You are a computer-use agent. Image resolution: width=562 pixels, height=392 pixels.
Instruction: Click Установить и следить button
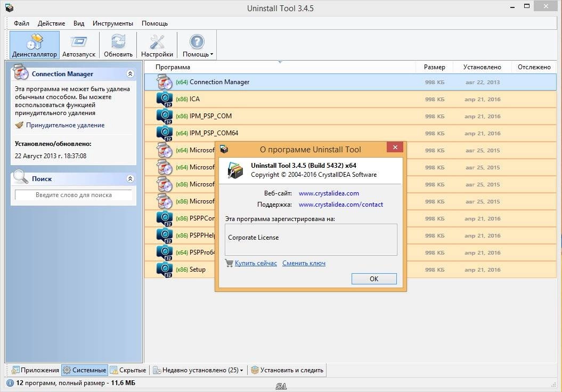click(x=287, y=370)
